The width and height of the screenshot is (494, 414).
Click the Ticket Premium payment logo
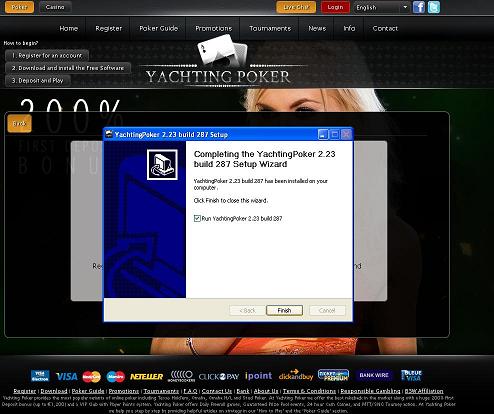coord(333,375)
